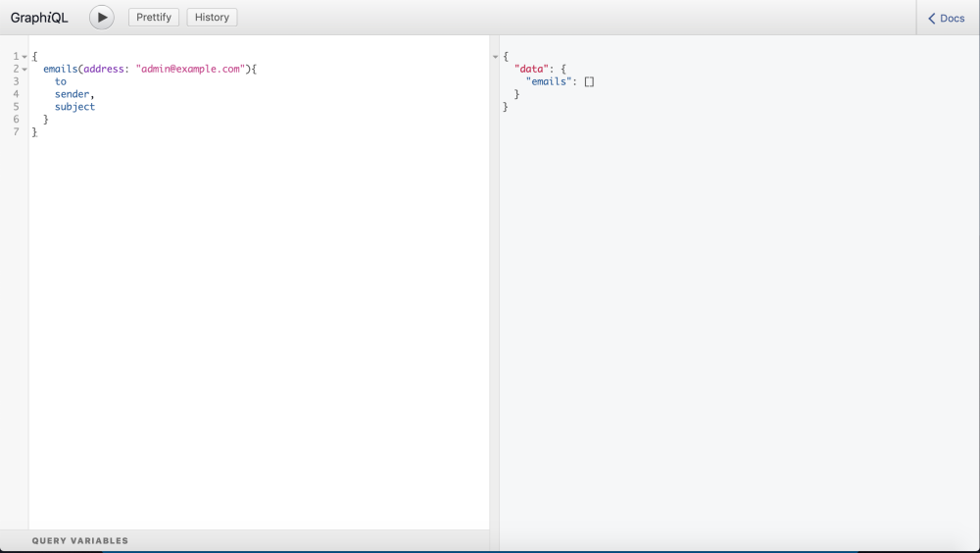Collapse the query block at line 1

[x=24, y=57]
